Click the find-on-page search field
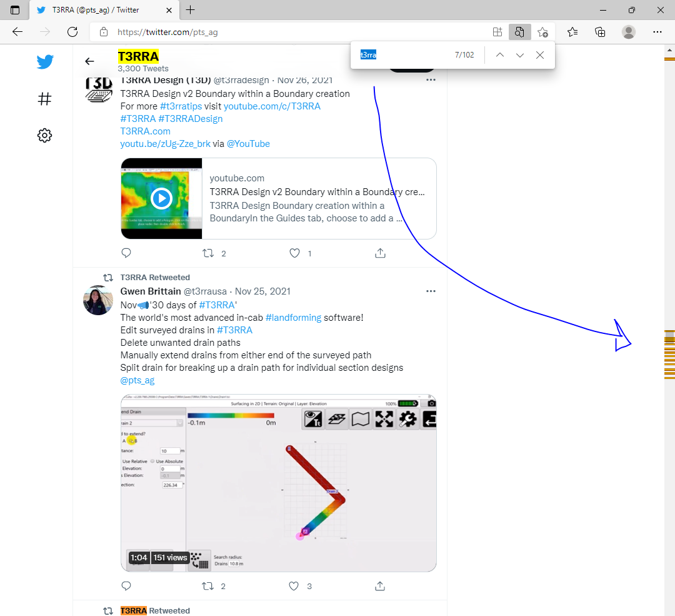The height and width of the screenshot is (616, 675). 403,55
